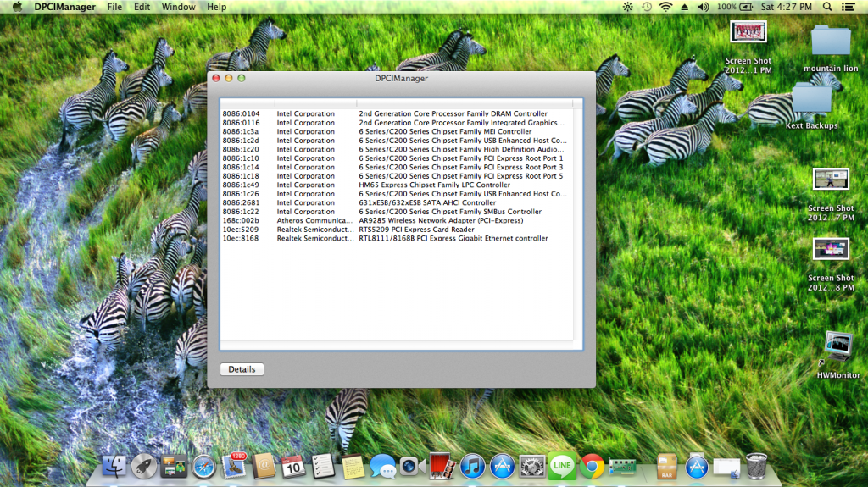
Task: Open Calendar icon showing 10
Action: point(293,466)
